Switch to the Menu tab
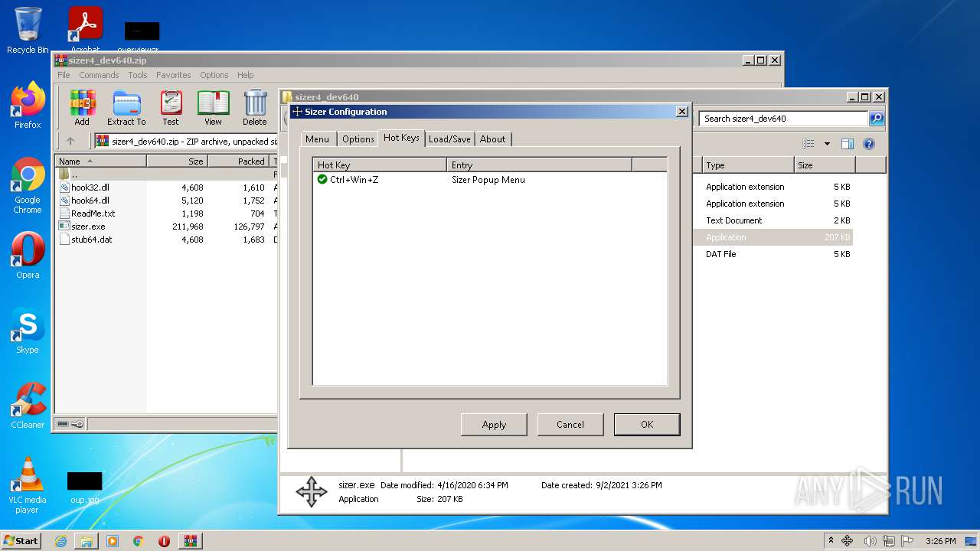 (x=317, y=139)
